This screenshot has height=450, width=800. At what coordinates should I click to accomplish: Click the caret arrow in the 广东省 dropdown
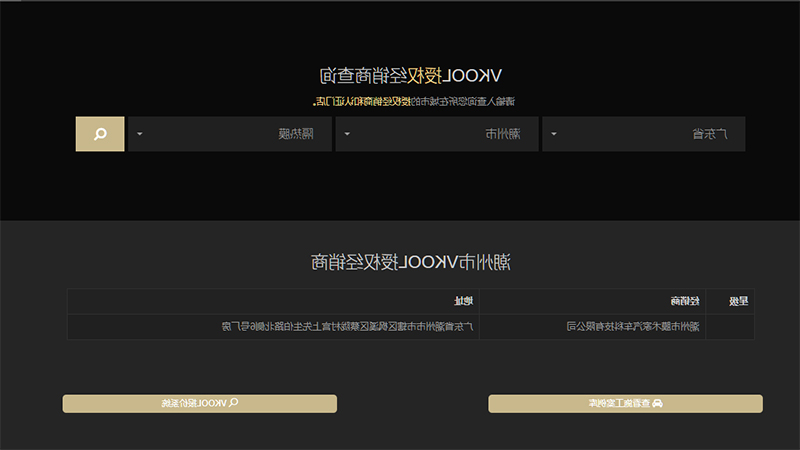[554, 134]
